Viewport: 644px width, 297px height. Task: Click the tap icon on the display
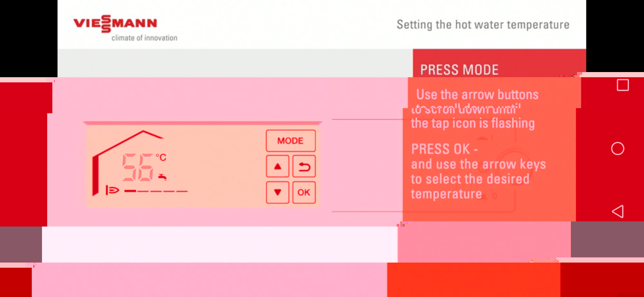(x=162, y=177)
